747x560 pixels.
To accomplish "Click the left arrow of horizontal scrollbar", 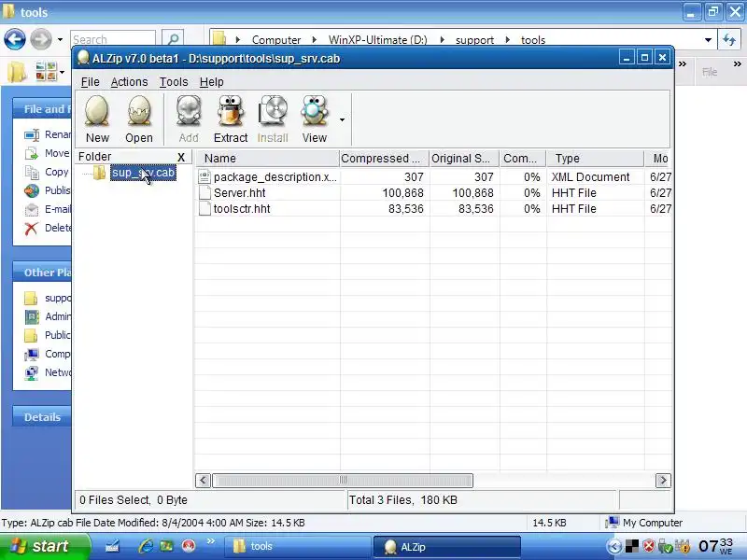I will click(x=203, y=480).
